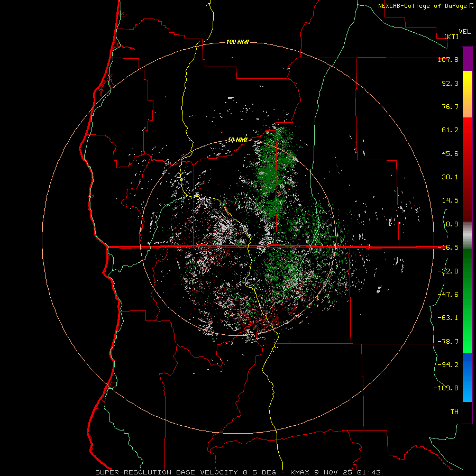Click the [KT] units label
This screenshot has width=476, height=476.
click(x=452, y=36)
